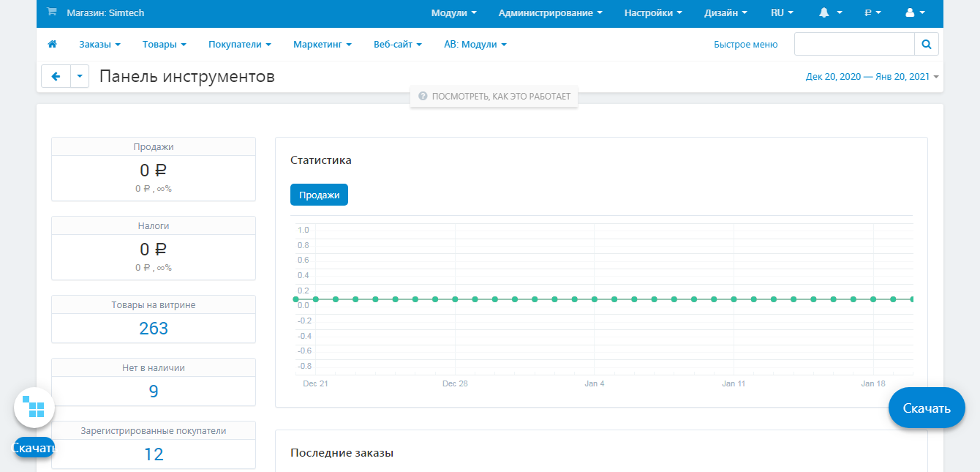Open the RU language dropdown
Viewport: 980px width, 472px height.
(x=782, y=12)
